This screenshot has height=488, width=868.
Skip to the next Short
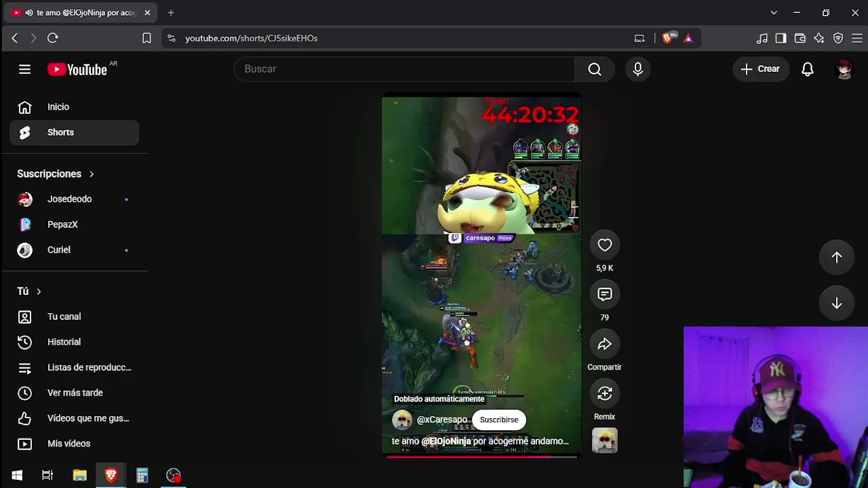pos(837,303)
